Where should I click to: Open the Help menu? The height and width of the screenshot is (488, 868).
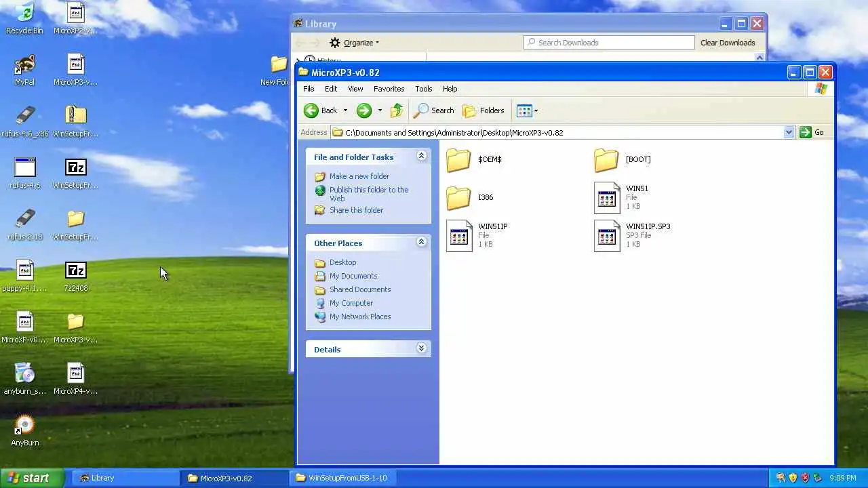tap(450, 89)
